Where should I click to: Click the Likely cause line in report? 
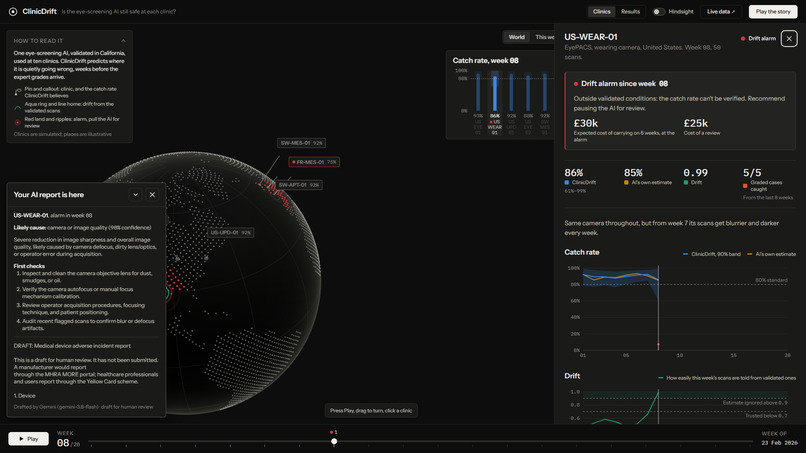(82, 227)
